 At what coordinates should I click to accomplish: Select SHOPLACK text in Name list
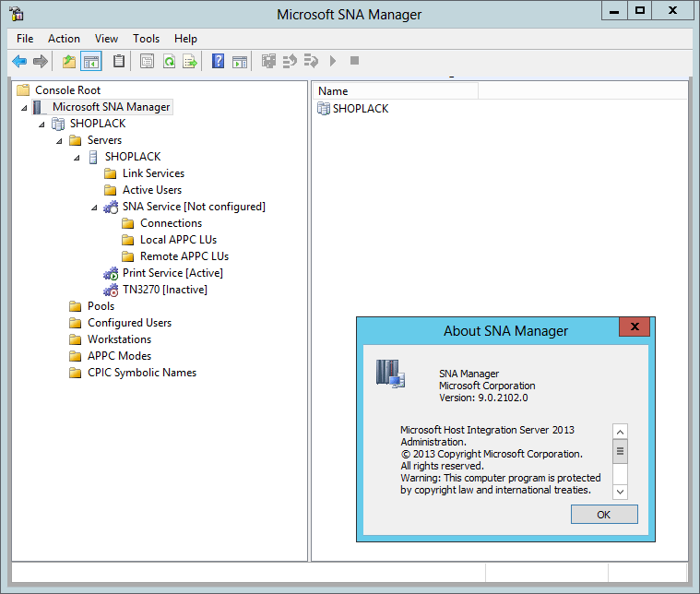tap(361, 109)
